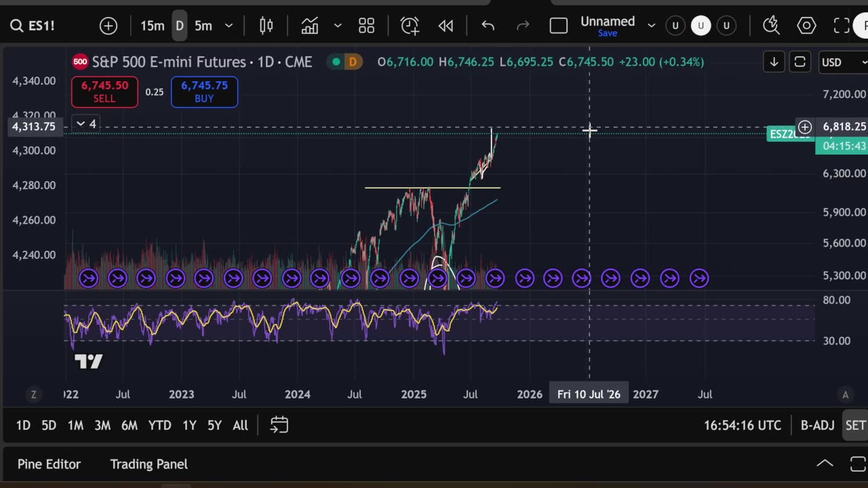Save the Unnamed chart layout

[608, 33]
